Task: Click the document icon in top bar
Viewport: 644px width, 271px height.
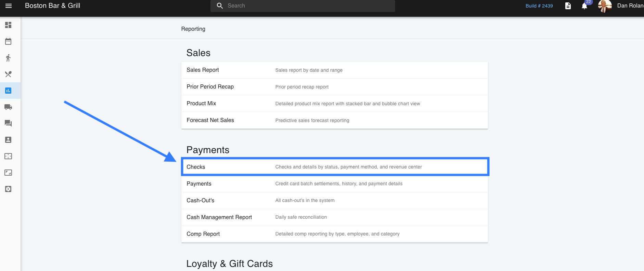Action: (x=568, y=6)
